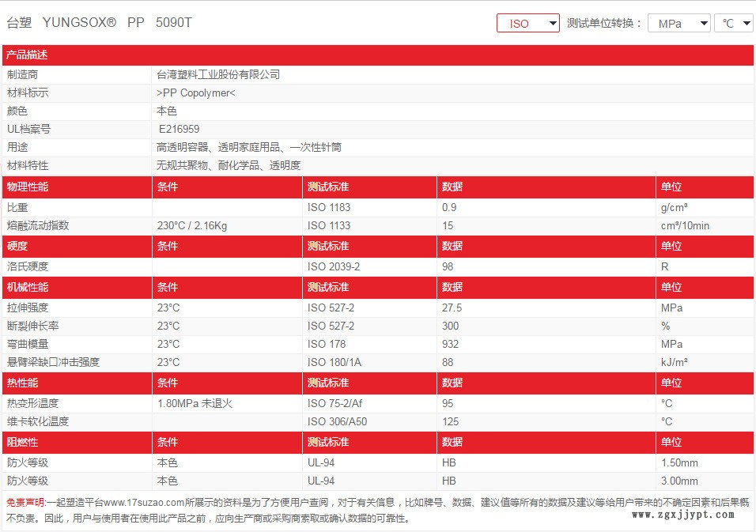756x532 pixels.
Task: Select the elongation value "300"
Action: pos(450,326)
